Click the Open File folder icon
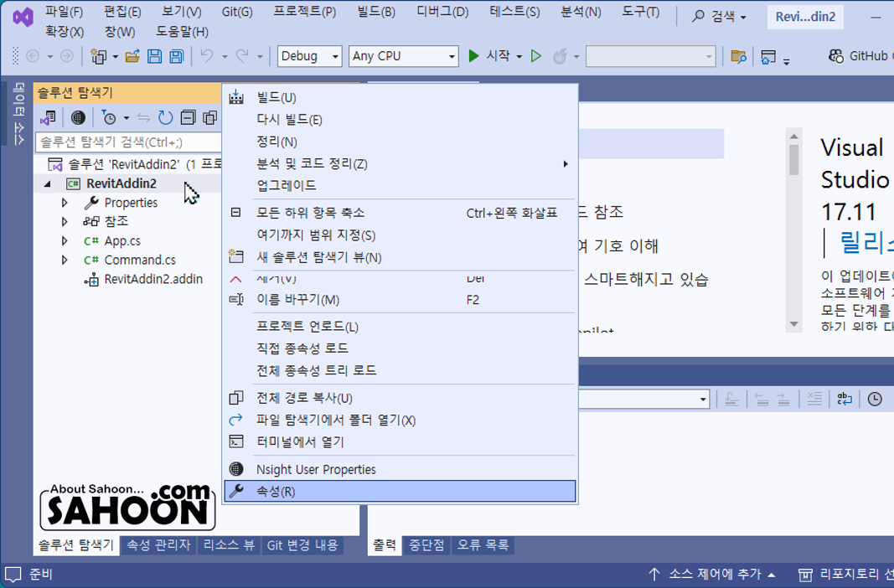 coord(132,56)
